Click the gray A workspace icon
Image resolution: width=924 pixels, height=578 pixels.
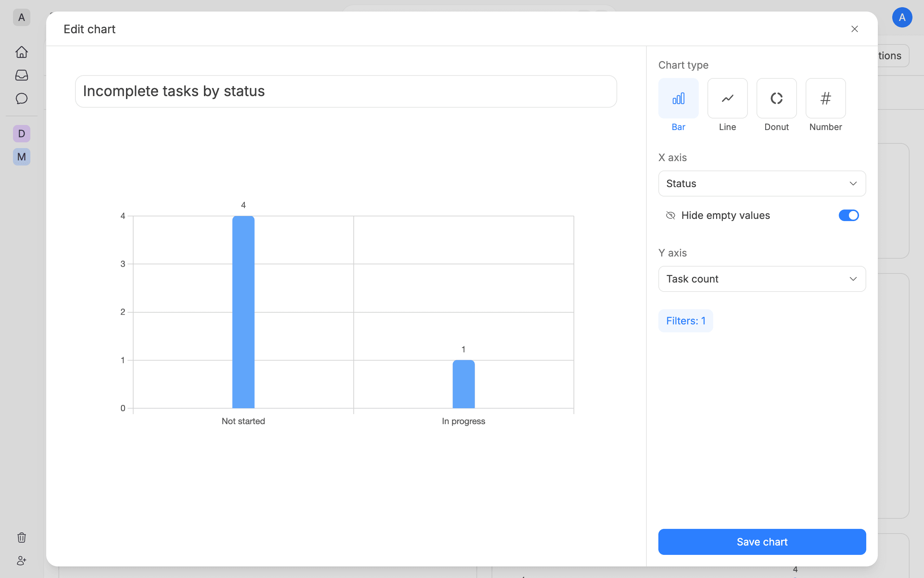tap(22, 17)
